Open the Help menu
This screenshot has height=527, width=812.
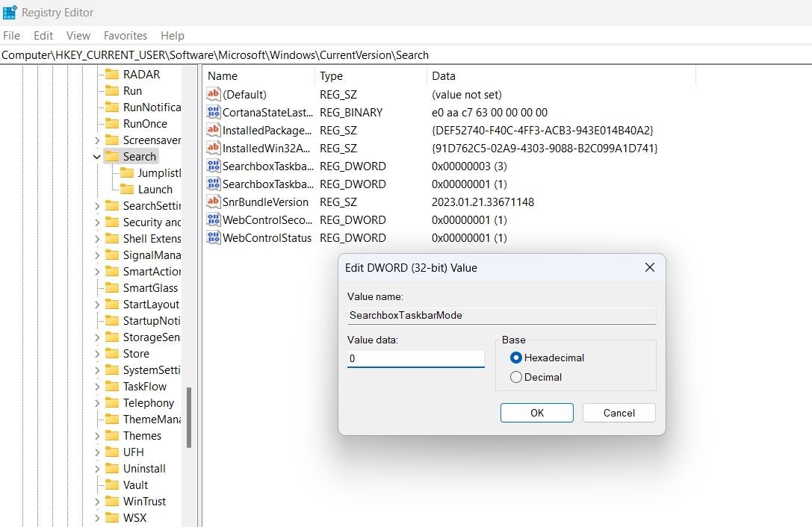[x=173, y=36]
